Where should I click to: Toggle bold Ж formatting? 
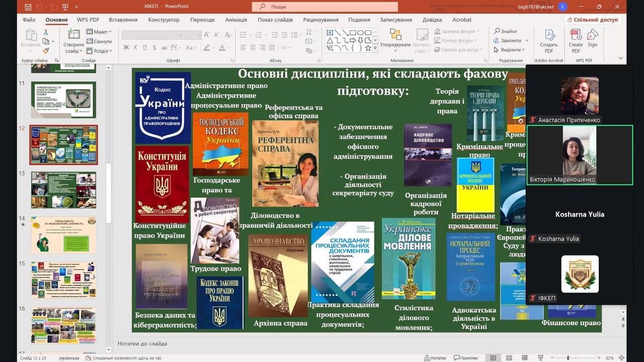pos(126,47)
